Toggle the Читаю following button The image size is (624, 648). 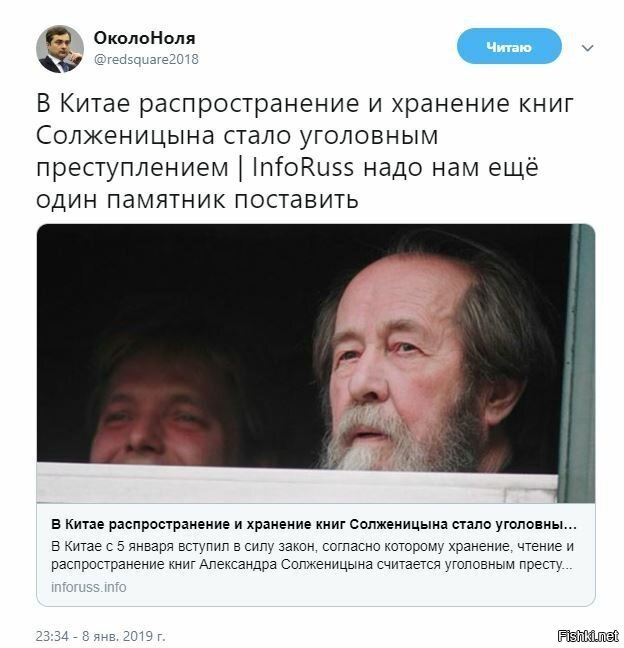[x=509, y=46]
